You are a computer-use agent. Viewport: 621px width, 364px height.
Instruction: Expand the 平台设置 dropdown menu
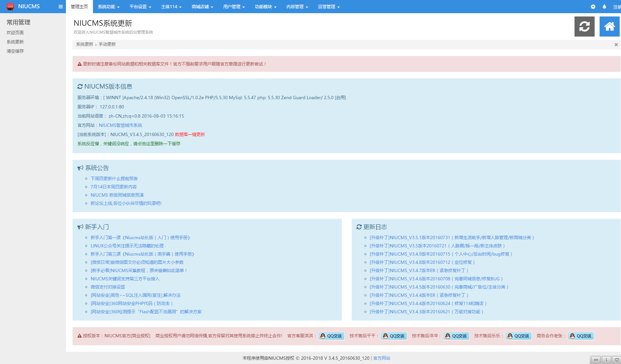click(140, 7)
